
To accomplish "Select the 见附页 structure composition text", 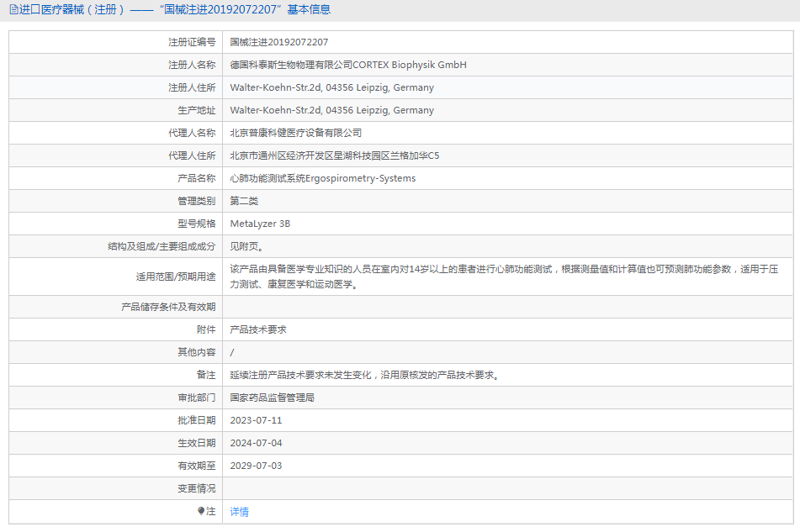I will click(247, 245).
